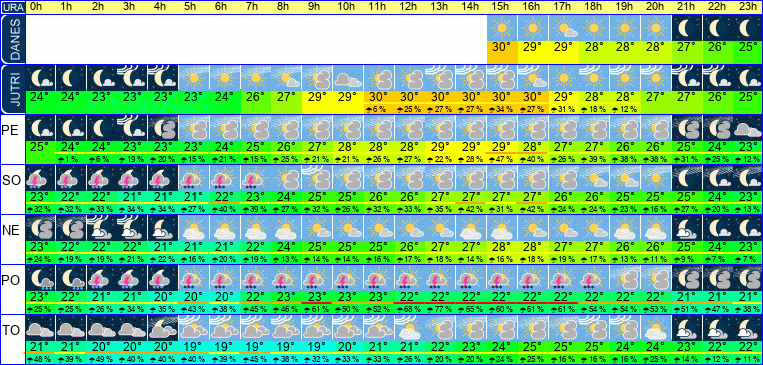The image size is (763, 365).
Task: Select the 19° cyan temperature cell TO 5h
Action: [194, 347]
